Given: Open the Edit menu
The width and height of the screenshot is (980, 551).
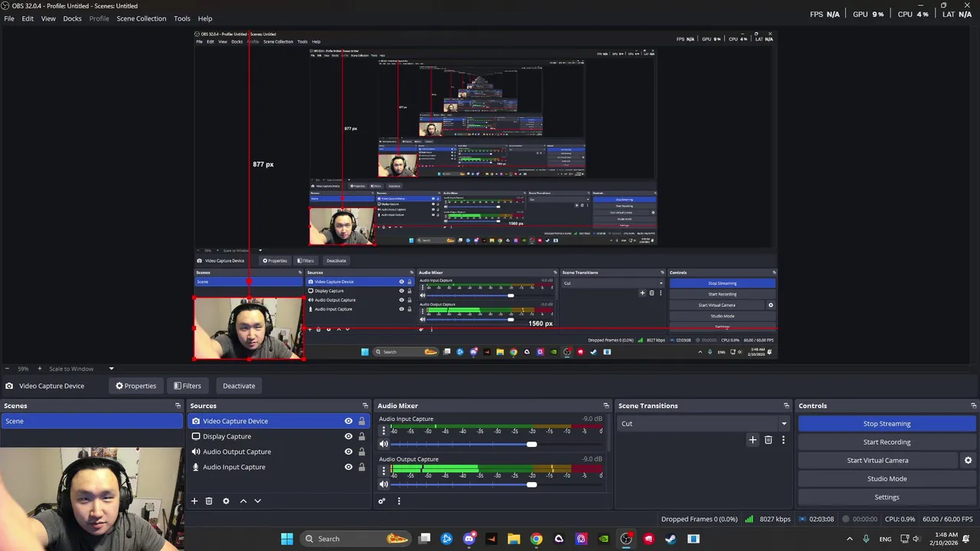Looking at the screenshot, I should (28, 18).
